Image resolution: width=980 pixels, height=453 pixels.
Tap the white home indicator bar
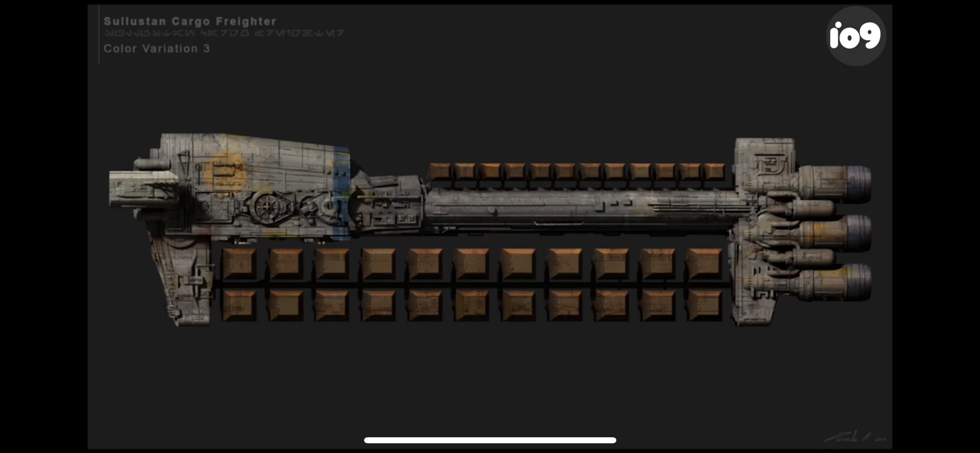[490, 440]
